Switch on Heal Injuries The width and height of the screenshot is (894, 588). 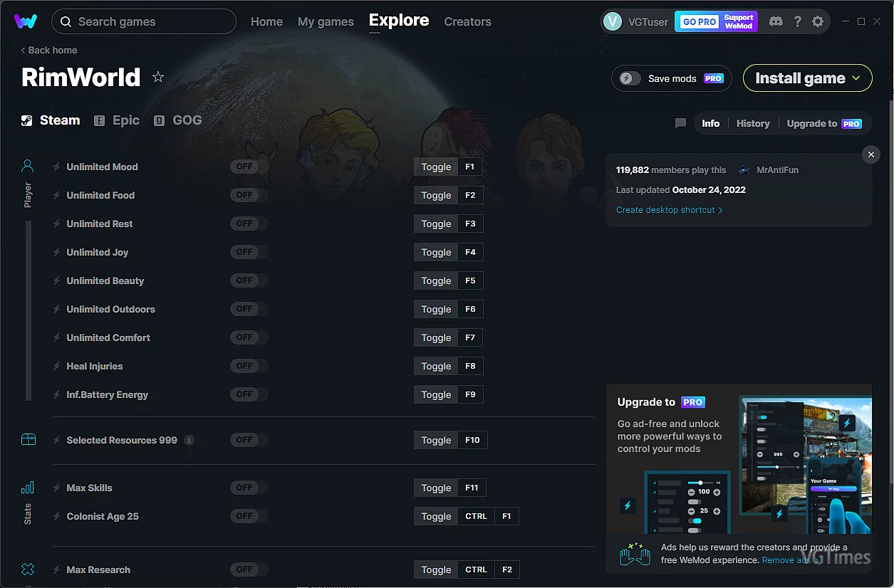click(x=249, y=366)
